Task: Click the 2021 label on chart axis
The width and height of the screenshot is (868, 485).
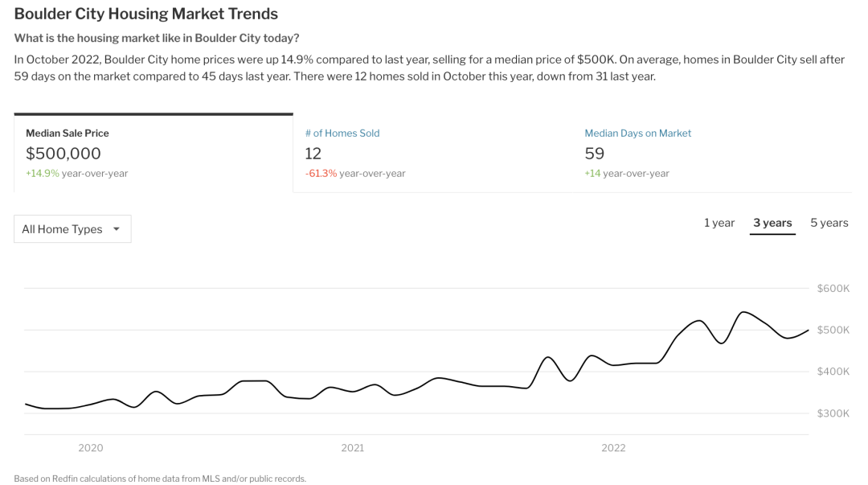Action: (352, 448)
